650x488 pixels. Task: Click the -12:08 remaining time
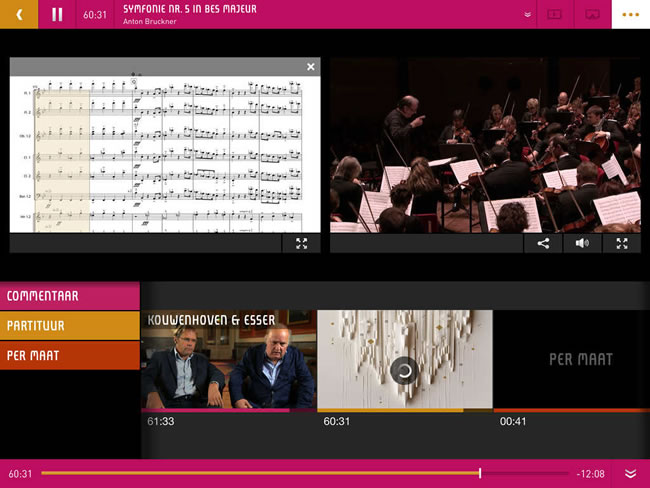(590, 473)
